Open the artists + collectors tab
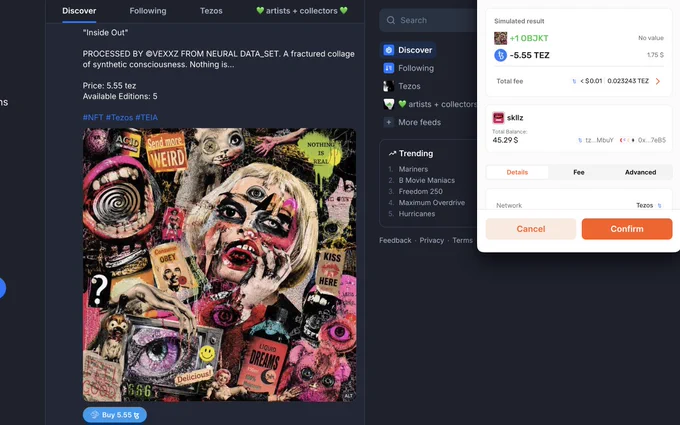This screenshot has width=680, height=425. (302, 11)
